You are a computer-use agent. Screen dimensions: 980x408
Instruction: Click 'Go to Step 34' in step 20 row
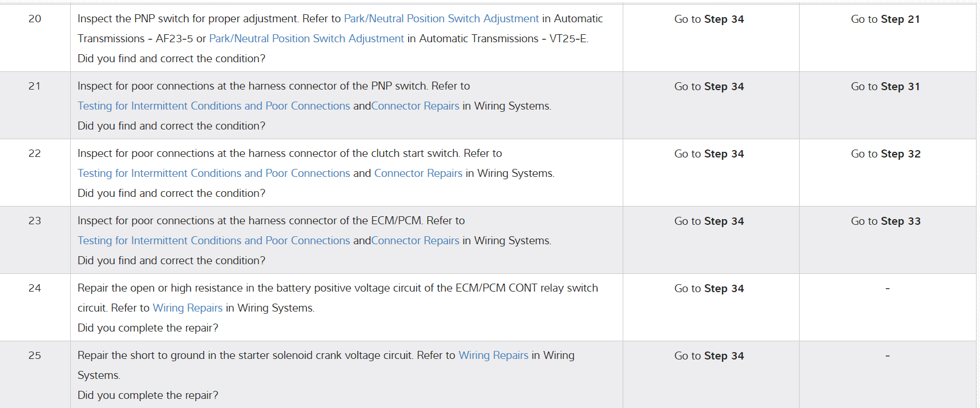(709, 19)
